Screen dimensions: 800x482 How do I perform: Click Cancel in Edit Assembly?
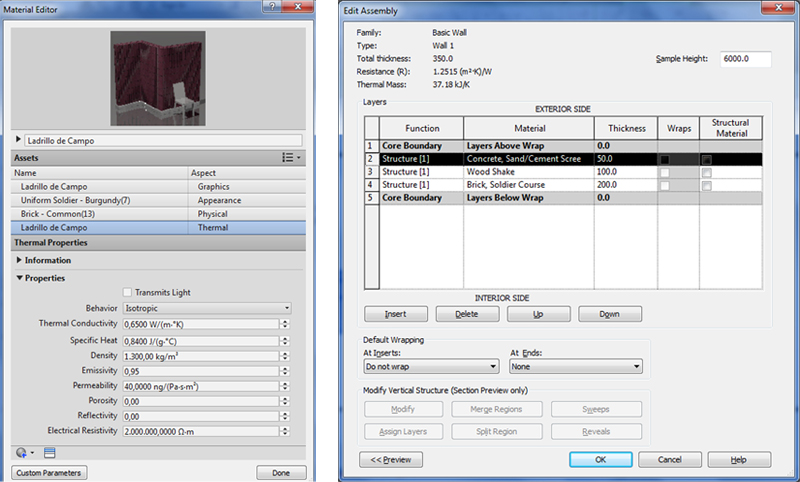coord(669,460)
